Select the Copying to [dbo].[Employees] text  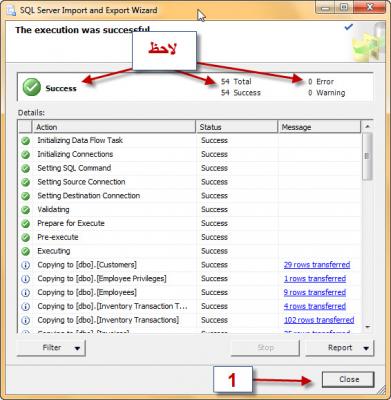pyautogui.click(x=87, y=292)
